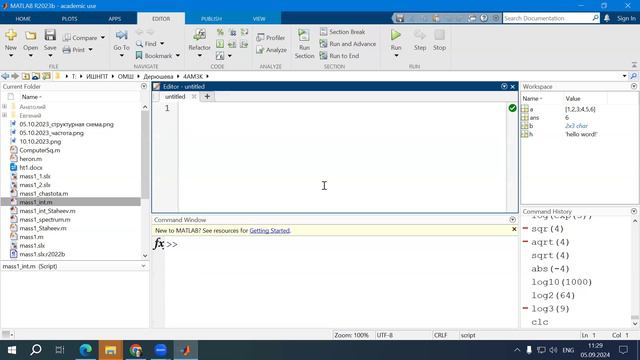Open the Compare dropdown arrow
Image resolution: width=640 pixels, height=360 pixels.
point(102,38)
